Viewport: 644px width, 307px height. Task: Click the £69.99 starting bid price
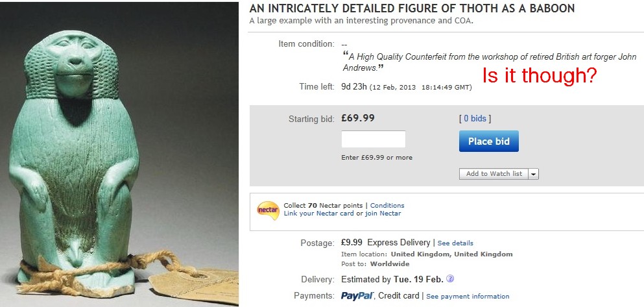coord(358,118)
